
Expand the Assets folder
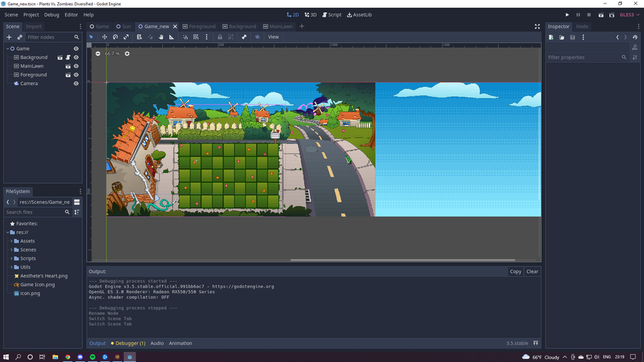(11, 241)
